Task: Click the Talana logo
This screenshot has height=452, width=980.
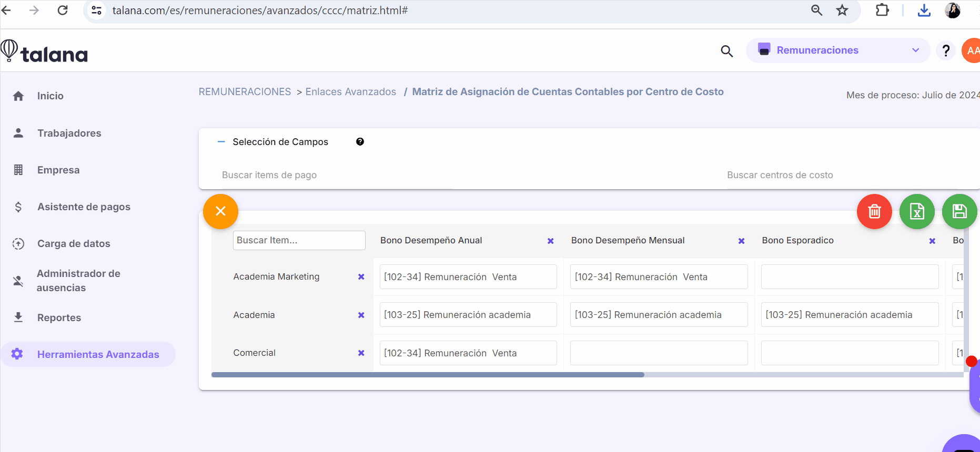Action: (x=44, y=52)
